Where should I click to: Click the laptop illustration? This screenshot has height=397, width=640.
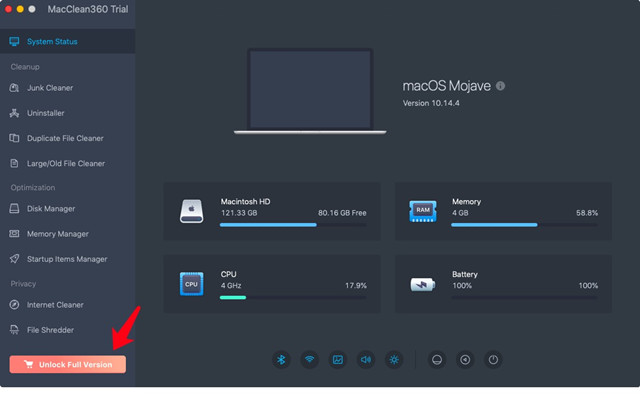coord(310,91)
